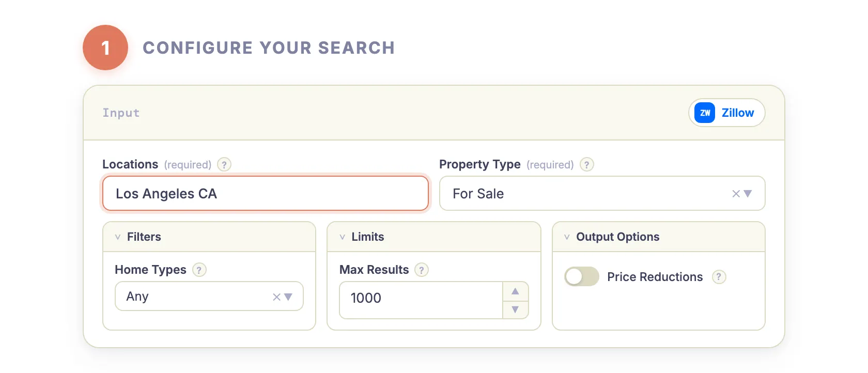Open the Home Types dropdown
Viewport: 868px width, 373px height.
288,296
